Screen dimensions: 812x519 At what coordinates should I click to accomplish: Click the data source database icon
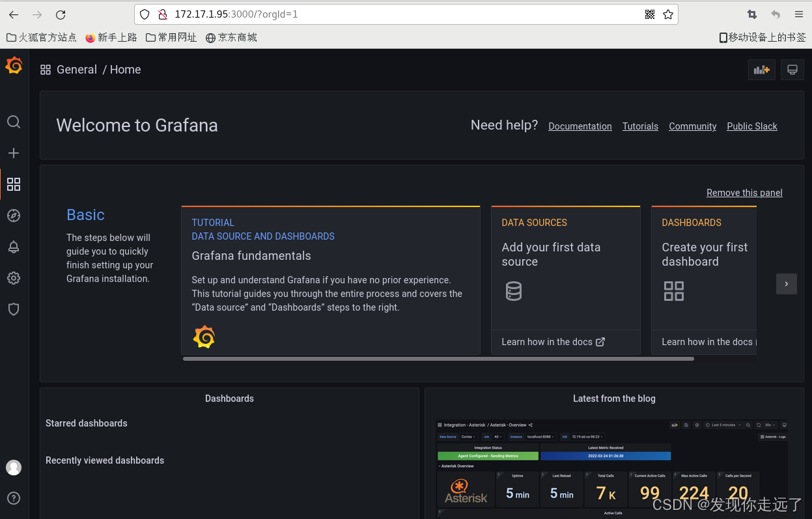click(514, 290)
